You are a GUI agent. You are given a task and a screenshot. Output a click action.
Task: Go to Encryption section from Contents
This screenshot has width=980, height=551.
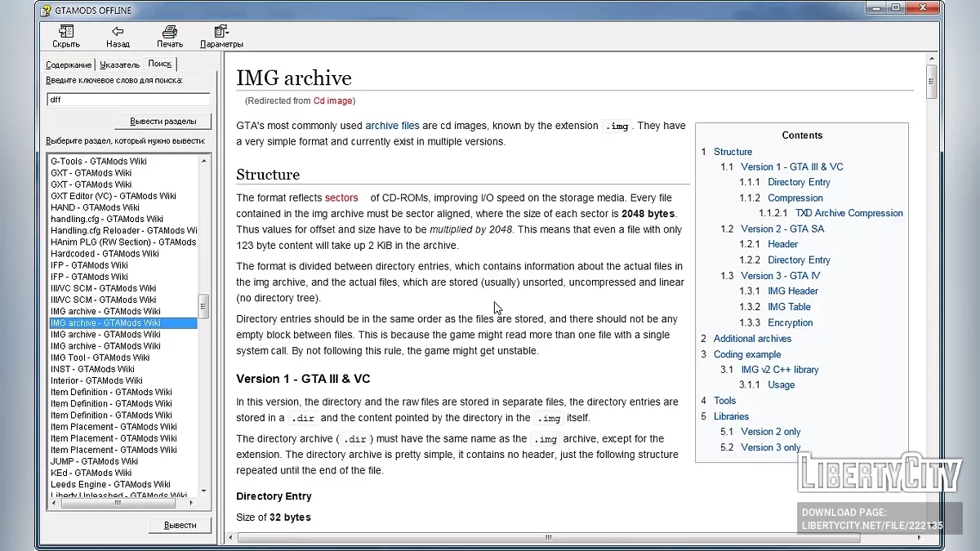(790, 322)
